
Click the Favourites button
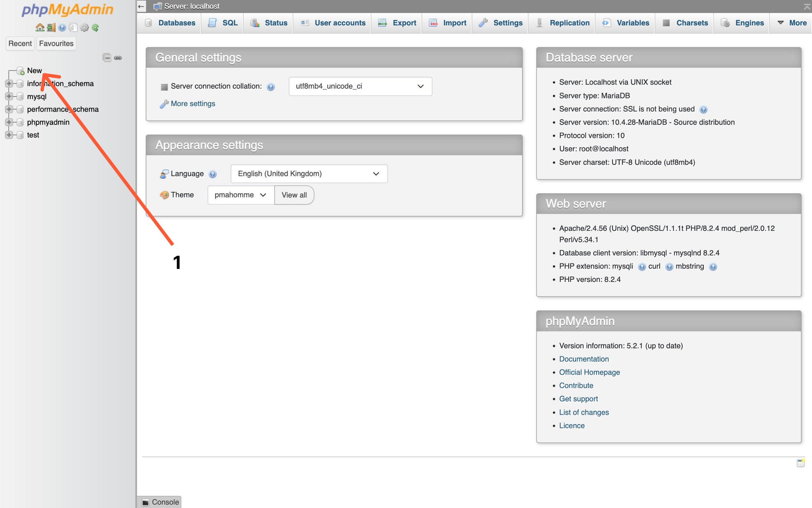[x=56, y=44]
